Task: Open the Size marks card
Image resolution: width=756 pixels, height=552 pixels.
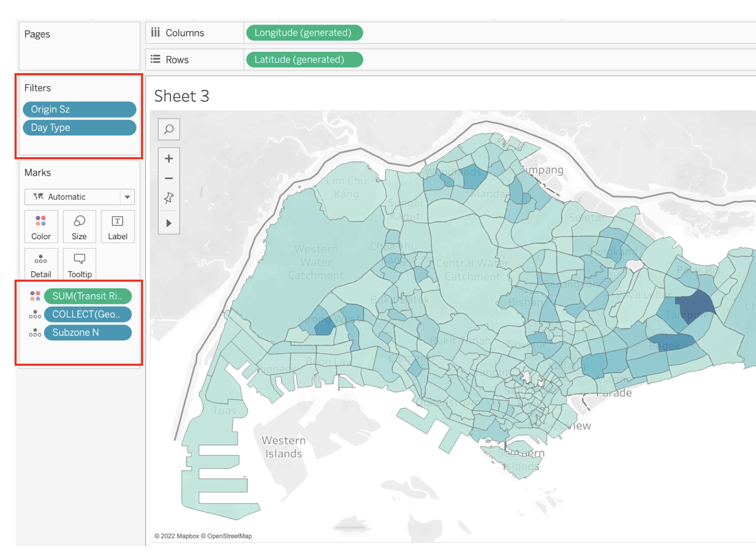Action: coord(79,227)
